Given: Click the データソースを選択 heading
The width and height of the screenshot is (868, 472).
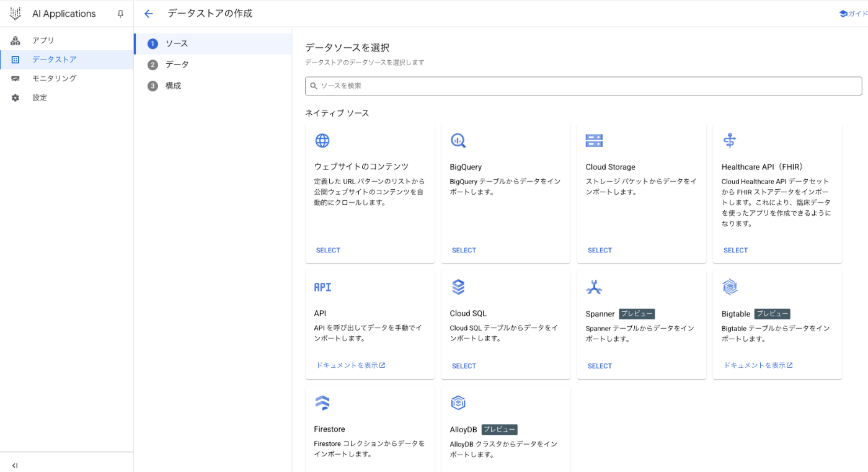Looking at the screenshot, I should coord(347,48).
